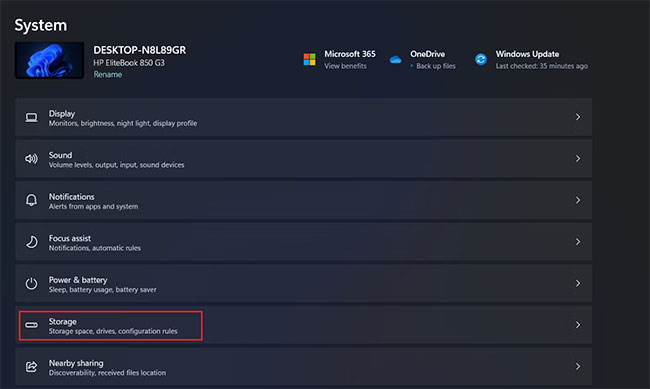Screen dimensions: 650x389
Task: Click the Power & battery icon
Action: tap(31, 284)
